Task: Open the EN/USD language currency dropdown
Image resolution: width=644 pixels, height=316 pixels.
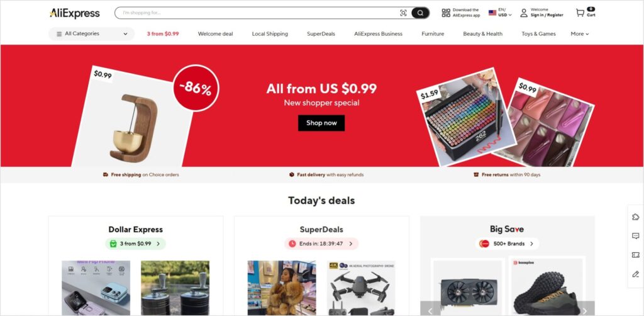Action: click(x=500, y=13)
